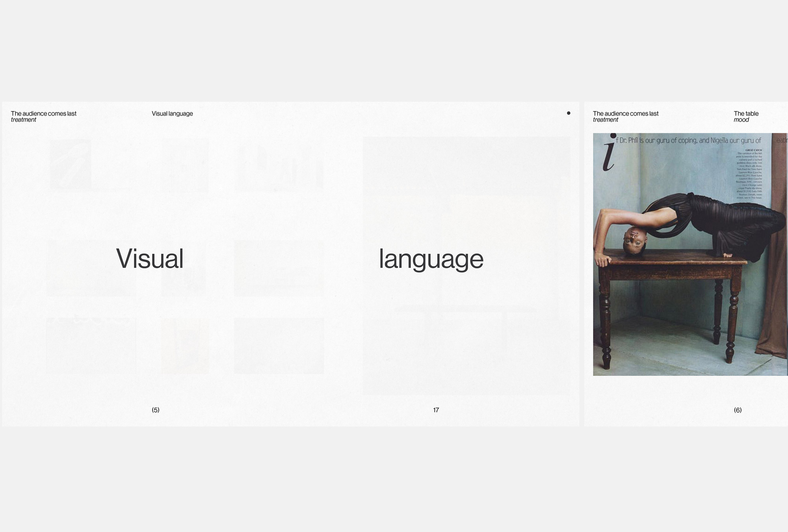Click the small 'Visual language' header label

[172, 113]
